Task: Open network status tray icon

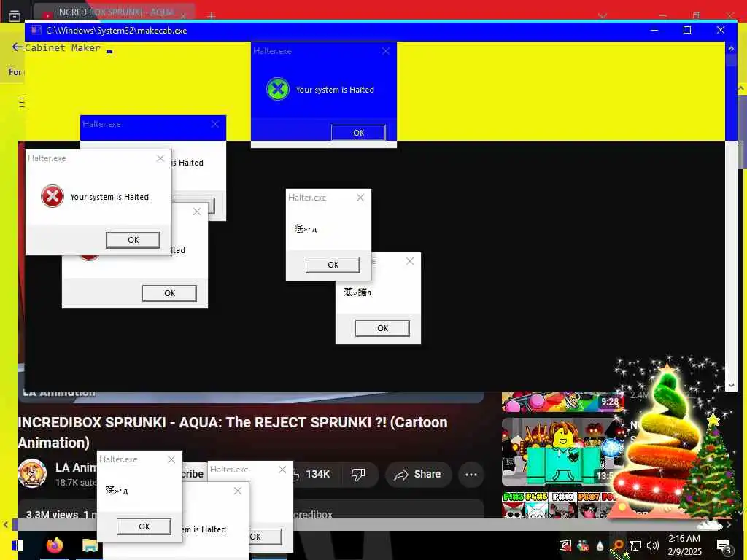Action: [x=635, y=545]
